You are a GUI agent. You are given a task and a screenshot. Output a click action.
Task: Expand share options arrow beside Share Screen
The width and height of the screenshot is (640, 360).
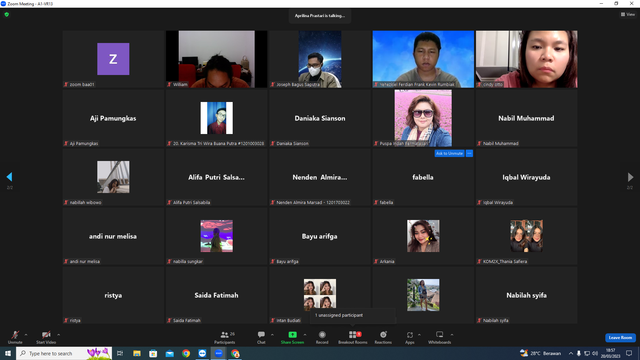(x=305, y=335)
